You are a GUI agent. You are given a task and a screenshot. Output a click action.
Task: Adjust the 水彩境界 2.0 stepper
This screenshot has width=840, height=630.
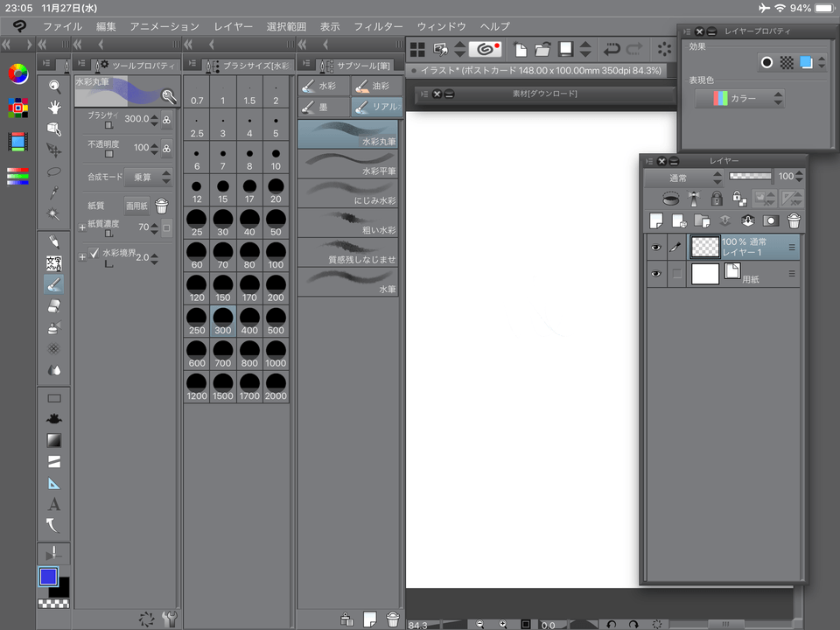click(154, 259)
